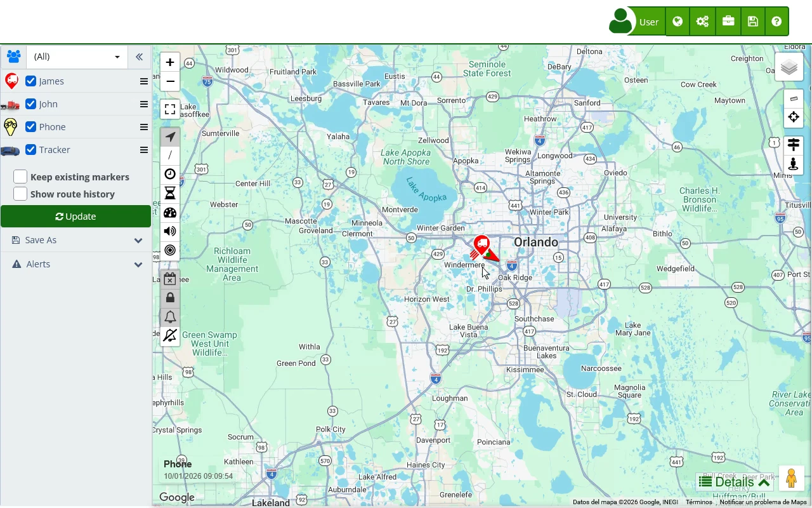Collapse the sidebar with double chevron

click(139, 57)
